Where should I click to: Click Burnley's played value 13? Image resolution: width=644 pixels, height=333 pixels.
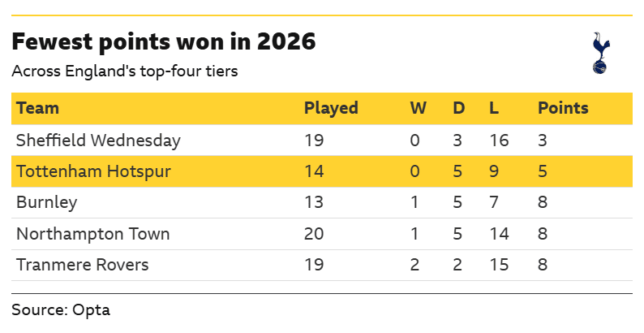[314, 203]
